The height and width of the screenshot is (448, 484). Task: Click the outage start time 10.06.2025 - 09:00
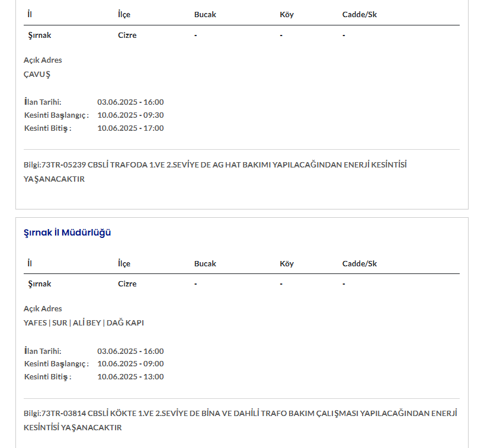(130, 363)
